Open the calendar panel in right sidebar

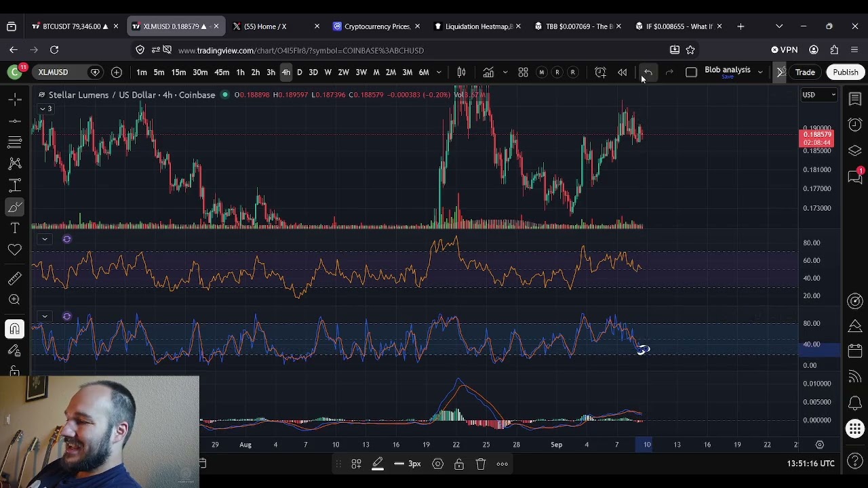point(854,351)
